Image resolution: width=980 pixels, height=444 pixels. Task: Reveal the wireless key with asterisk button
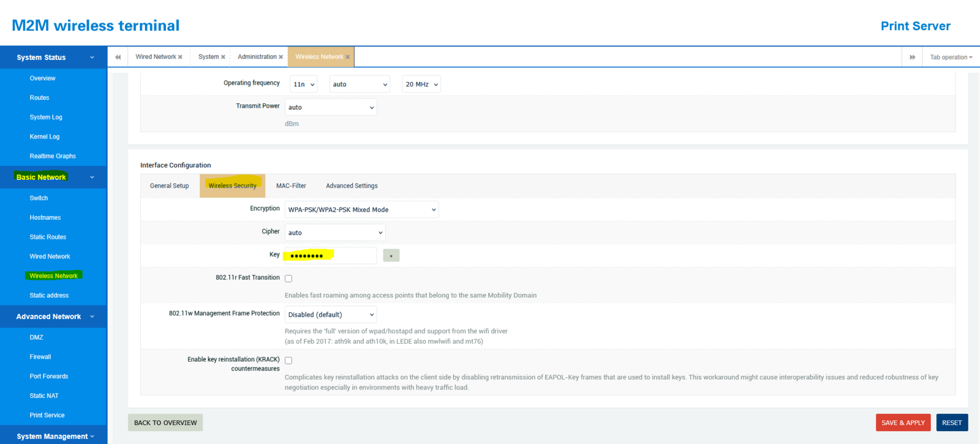pyautogui.click(x=391, y=255)
